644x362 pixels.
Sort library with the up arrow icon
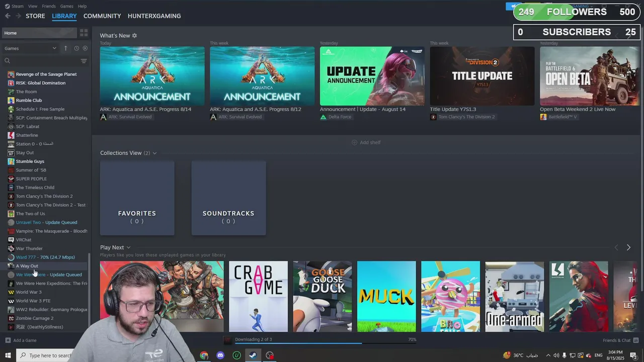click(x=65, y=48)
